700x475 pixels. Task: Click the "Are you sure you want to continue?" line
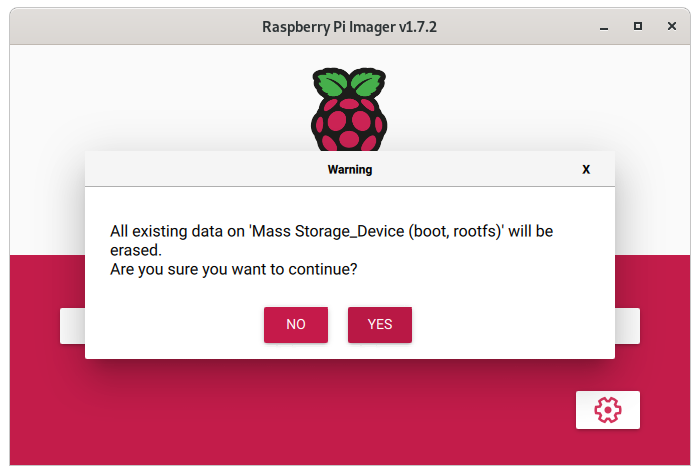coord(233,270)
